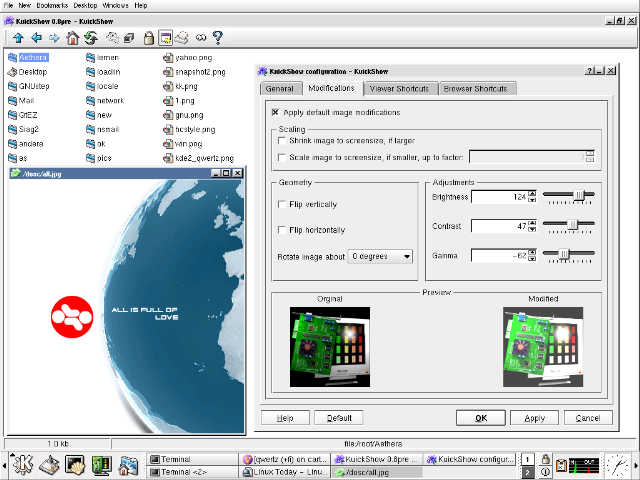640x480 pixels.
Task: Uncheck Apply default image modifications
Action: point(276,112)
